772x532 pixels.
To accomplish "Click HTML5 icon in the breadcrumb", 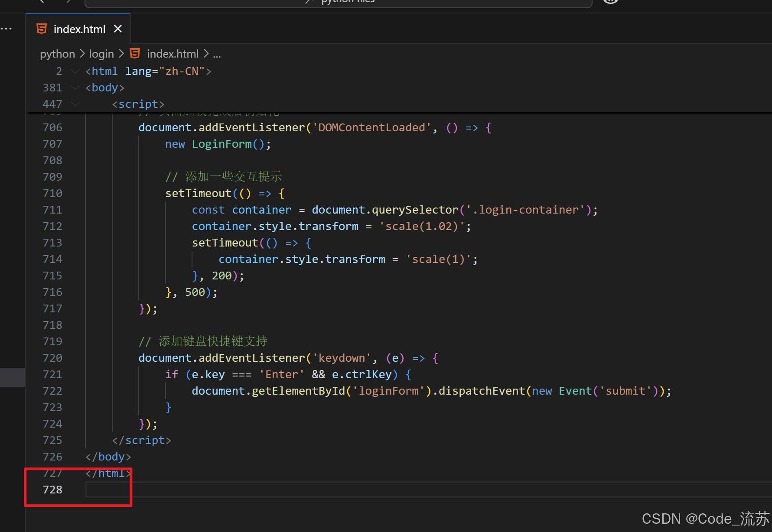I will click(135, 53).
